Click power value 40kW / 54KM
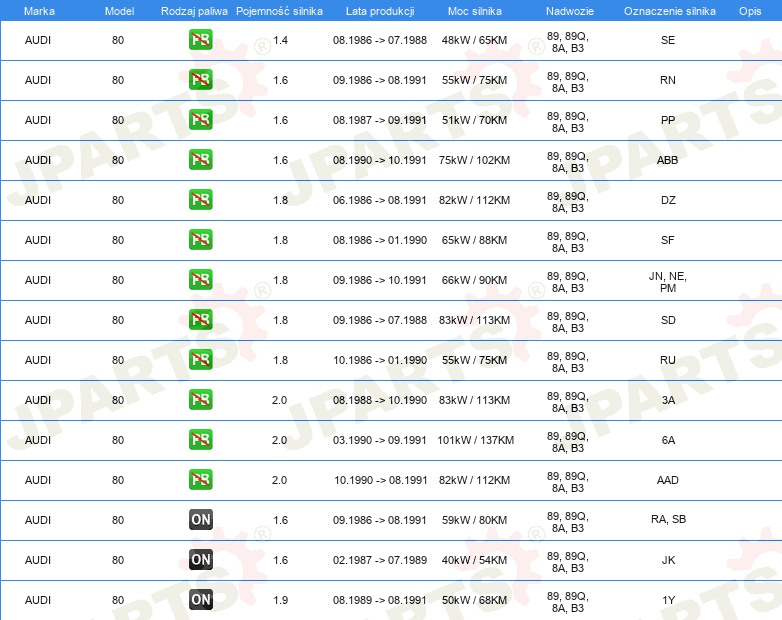 tap(474, 560)
